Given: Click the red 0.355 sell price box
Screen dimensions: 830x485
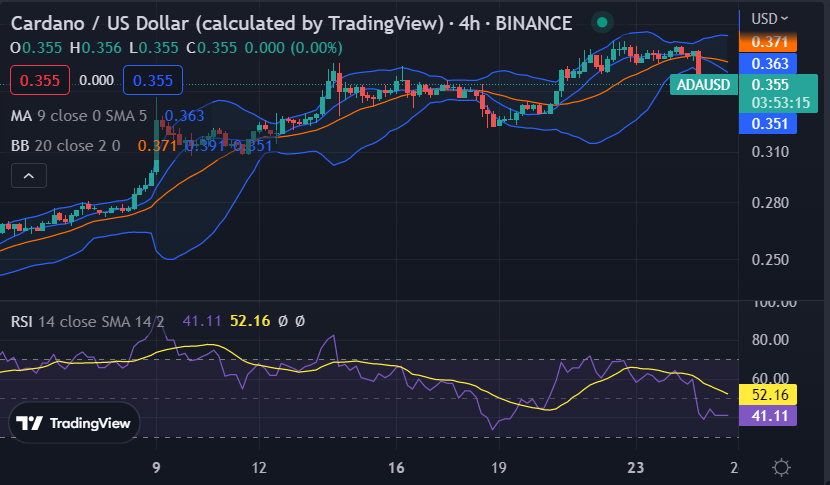Looking at the screenshot, I should pos(40,80).
